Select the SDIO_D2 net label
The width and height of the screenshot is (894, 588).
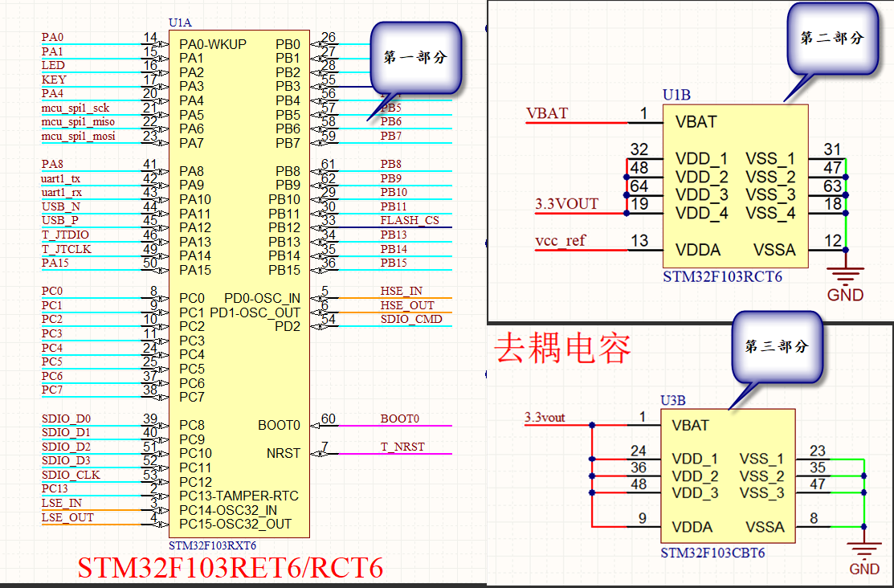click(x=66, y=447)
